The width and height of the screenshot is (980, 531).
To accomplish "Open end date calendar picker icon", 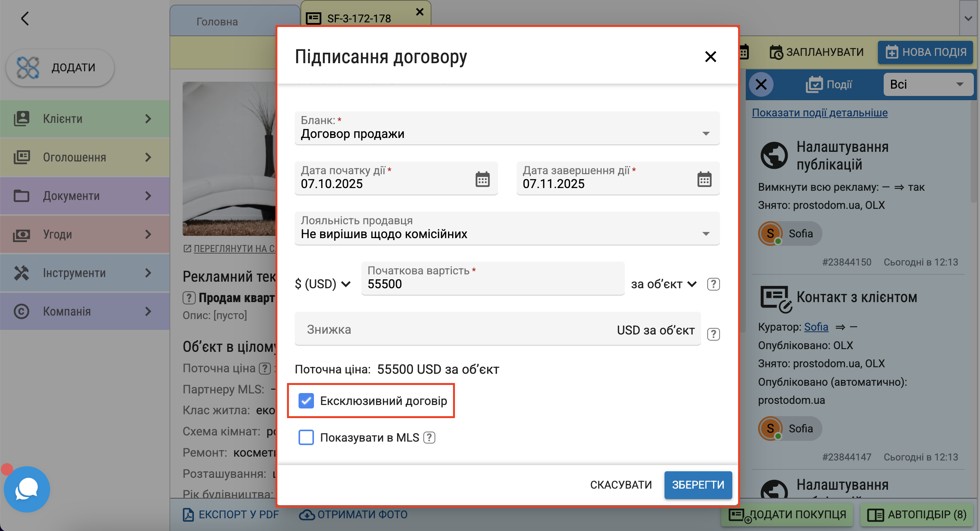I will coord(704,179).
